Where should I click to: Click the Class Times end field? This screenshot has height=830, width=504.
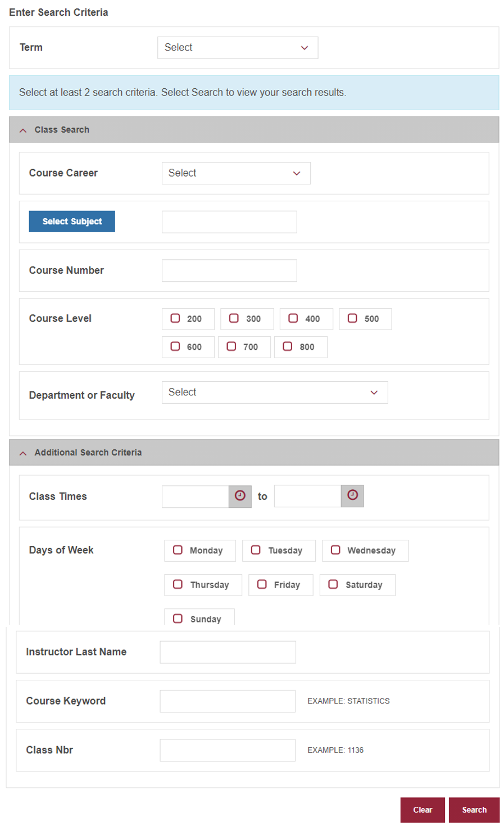coord(307,497)
